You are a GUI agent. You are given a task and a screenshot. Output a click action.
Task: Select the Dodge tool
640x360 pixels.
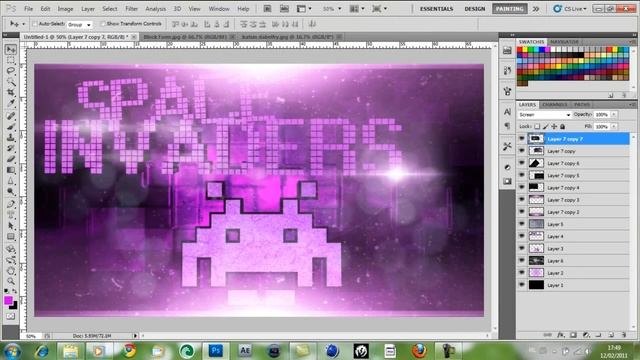click(x=11, y=191)
